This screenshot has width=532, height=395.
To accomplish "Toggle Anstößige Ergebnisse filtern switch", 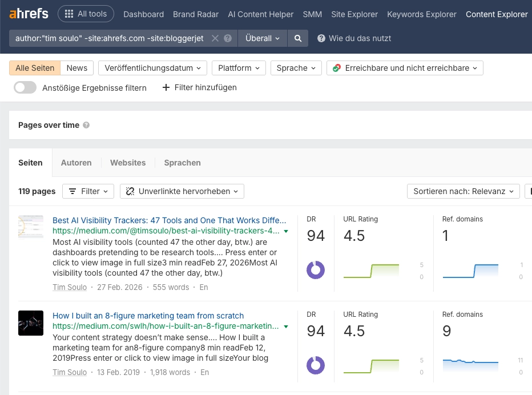I will coord(25,87).
